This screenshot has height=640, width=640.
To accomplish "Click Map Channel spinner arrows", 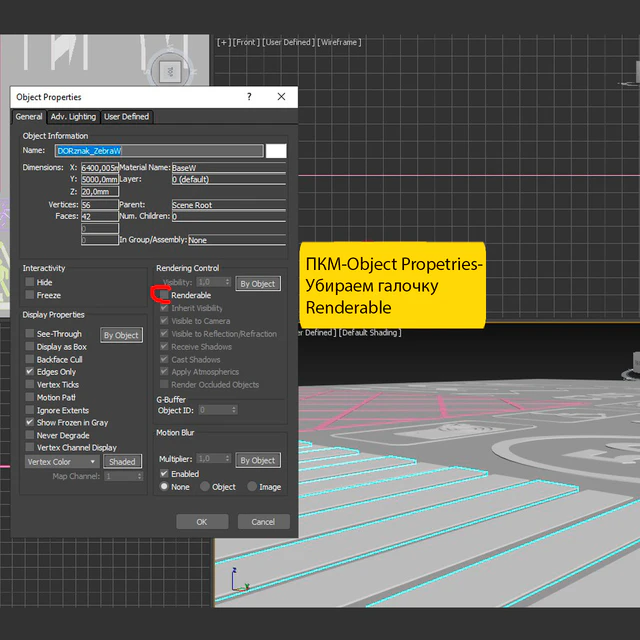I will (x=140, y=476).
